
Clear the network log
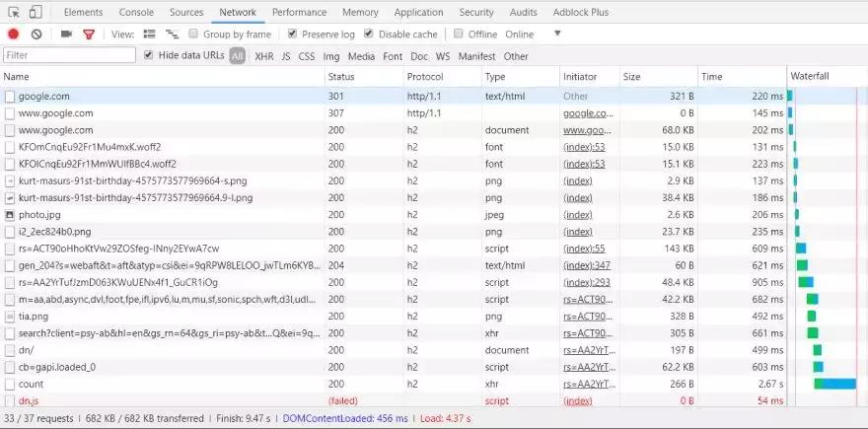point(36,35)
